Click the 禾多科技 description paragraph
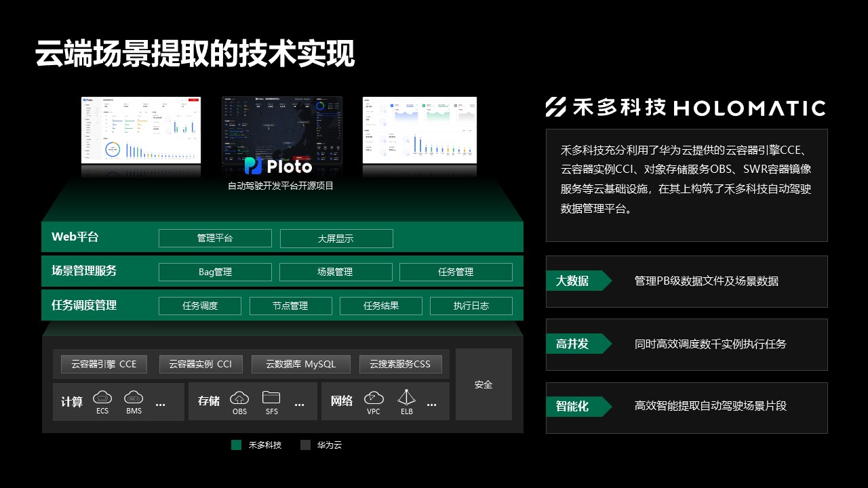868x488 pixels. (x=686, y=180)
